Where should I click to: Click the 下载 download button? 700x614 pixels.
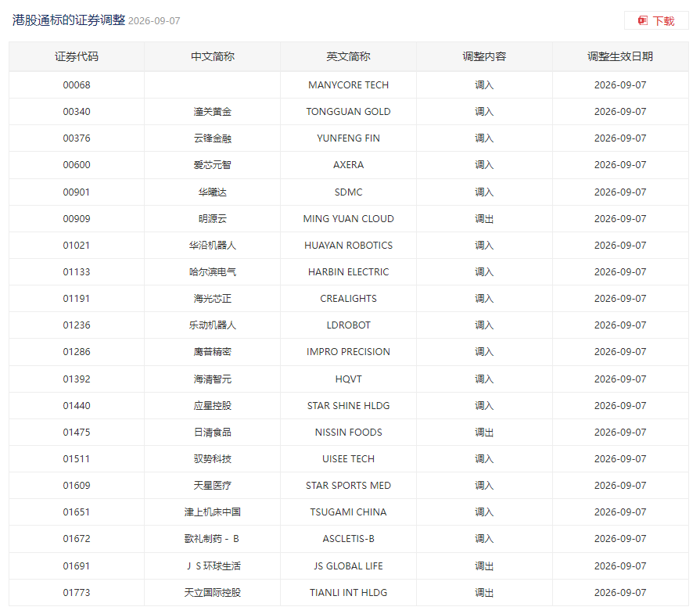(x=655, y=20)
